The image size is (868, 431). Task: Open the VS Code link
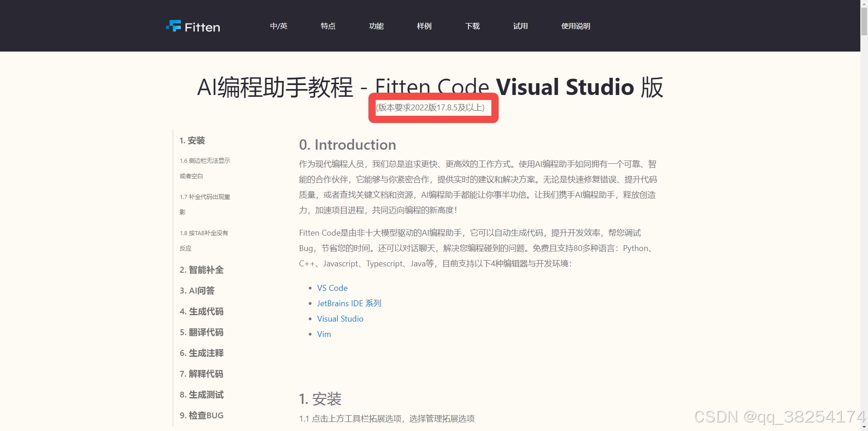coord(332,288)
